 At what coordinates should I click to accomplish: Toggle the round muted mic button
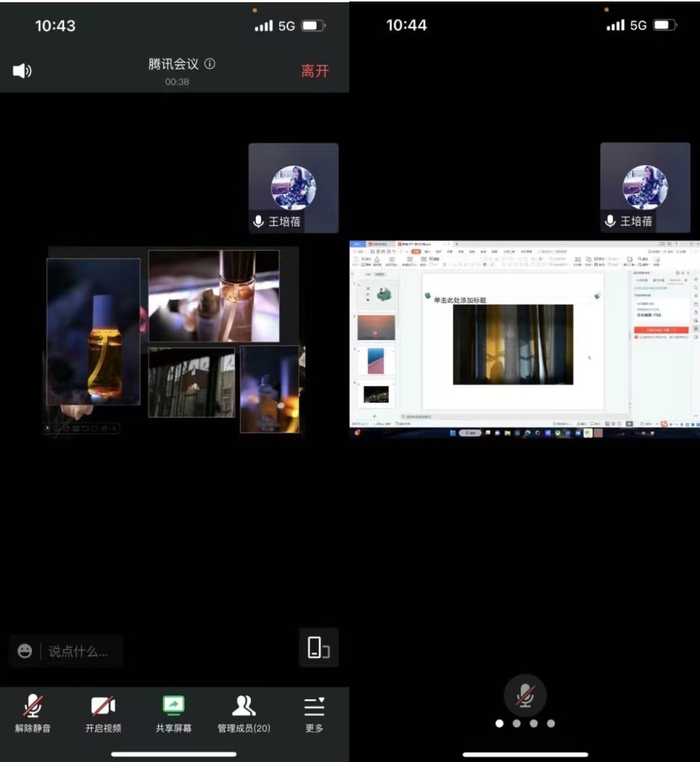[525, 695]
